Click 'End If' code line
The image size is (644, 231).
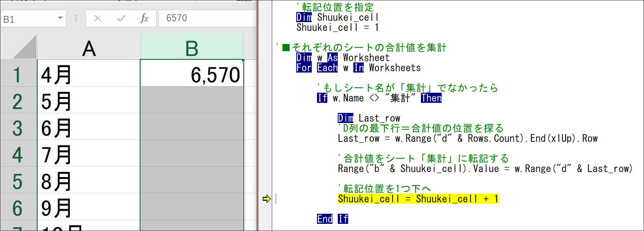[x=333, y=219]
